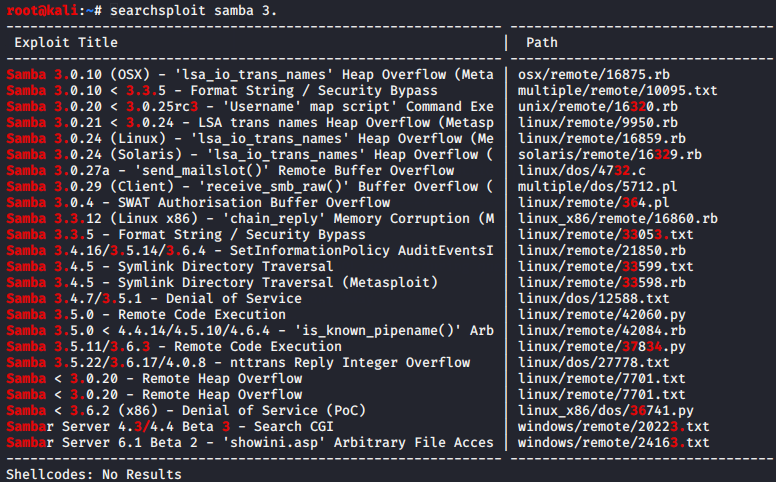Select 'Samba 3.3.5 - Format String / Security Bypass' title
The width and height of the screenshot is (776, 482).
coord(186,234)
